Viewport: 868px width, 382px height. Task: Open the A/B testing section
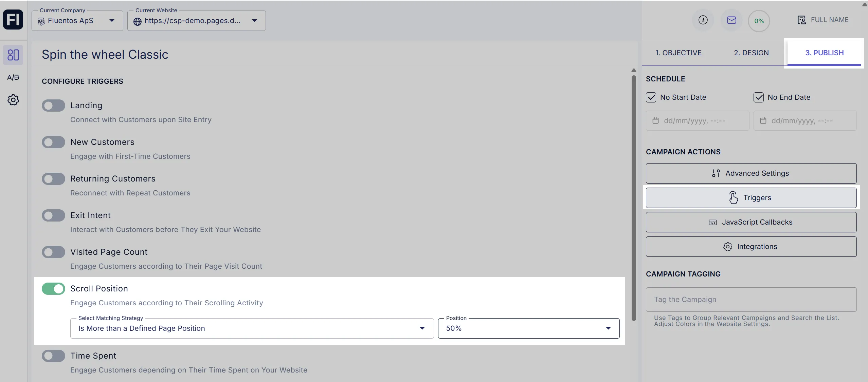click(13, 77)
